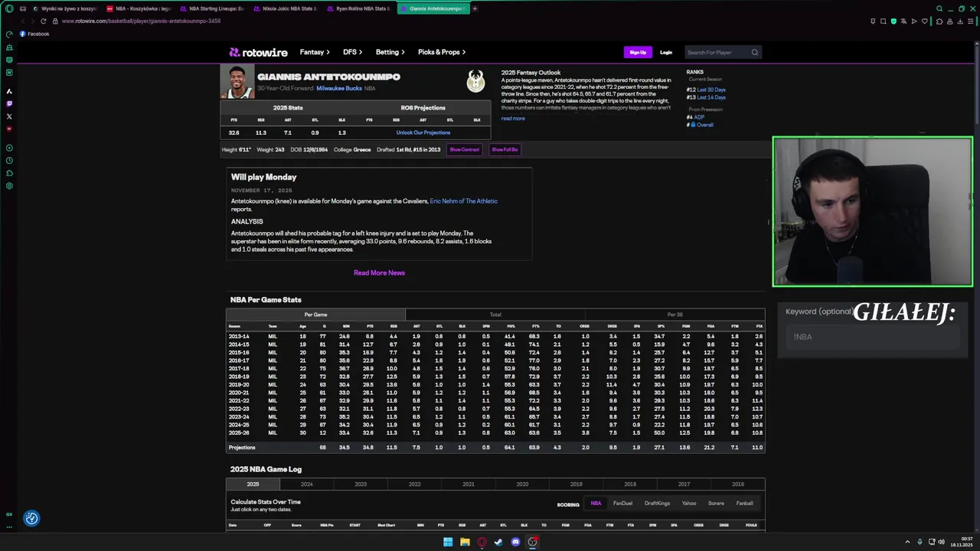Open the Read More News link
Image resolution: width=980 pixels, height=551 pixels.
point(379,272)
